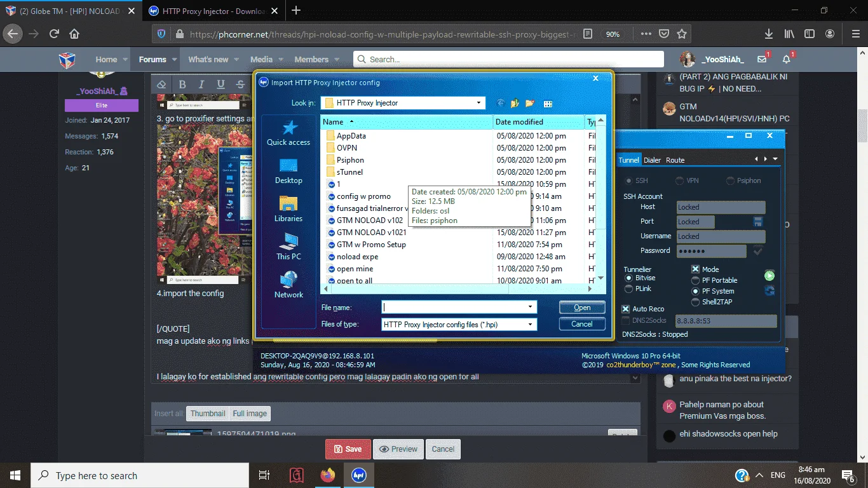Screen dimensions: 868x488
Task: Click the green start icon in Tunnel panel
Action: click(770, 276)
